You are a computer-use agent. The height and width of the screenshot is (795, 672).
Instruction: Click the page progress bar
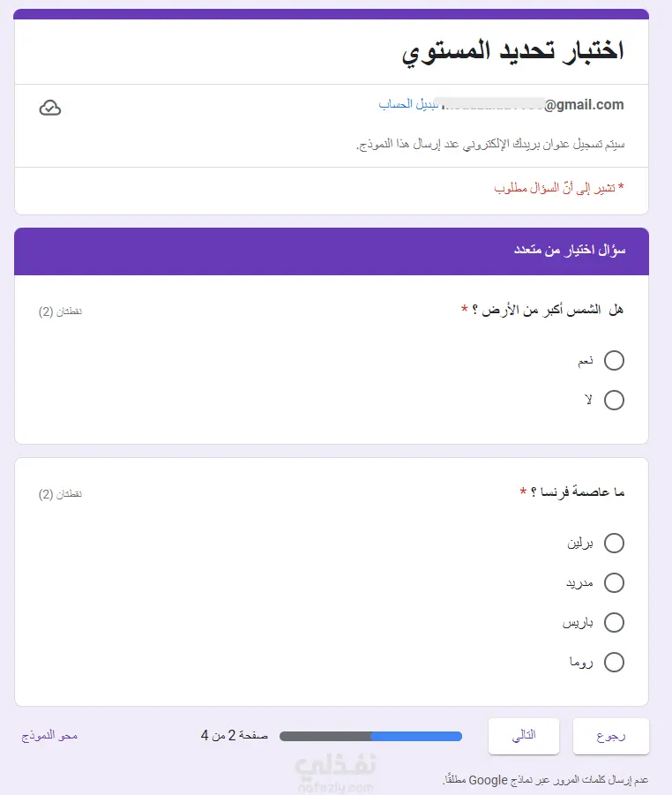pos(370,736)
